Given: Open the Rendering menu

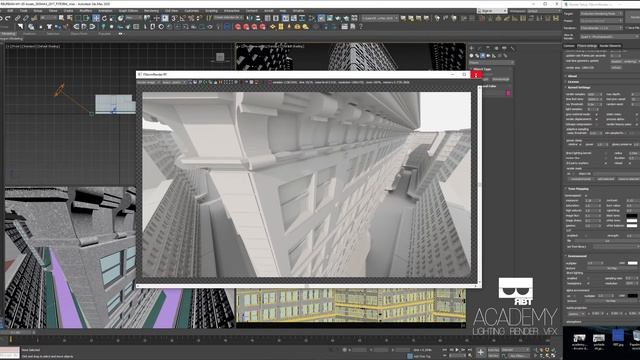Looking at the screenshot, I should pyautogui.click(x=151, y=11).
